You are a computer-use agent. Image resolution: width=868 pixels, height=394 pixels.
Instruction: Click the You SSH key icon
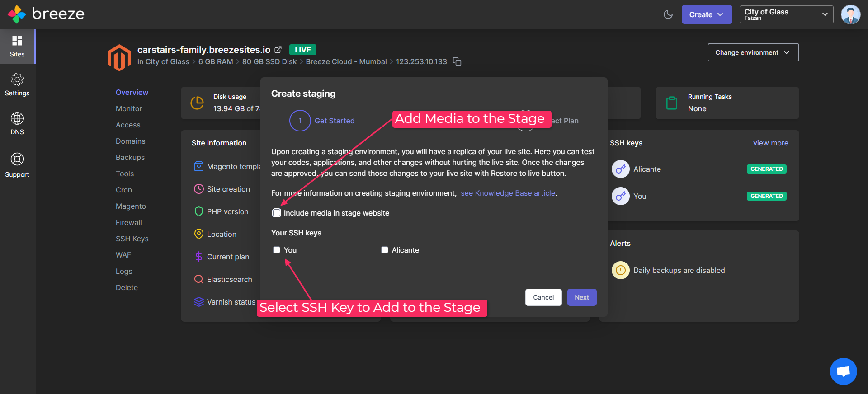click(x=620, y=196)
